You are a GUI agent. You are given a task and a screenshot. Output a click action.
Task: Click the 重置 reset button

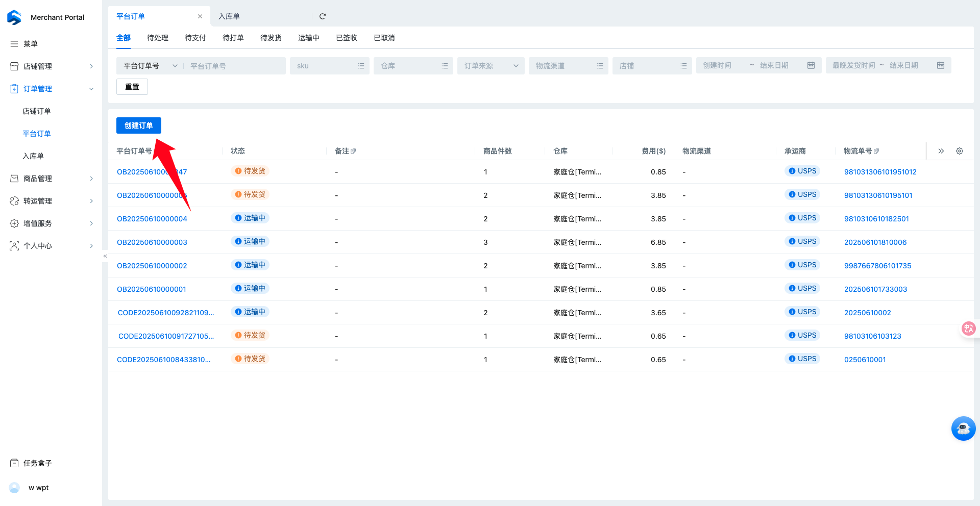(132, 87)
